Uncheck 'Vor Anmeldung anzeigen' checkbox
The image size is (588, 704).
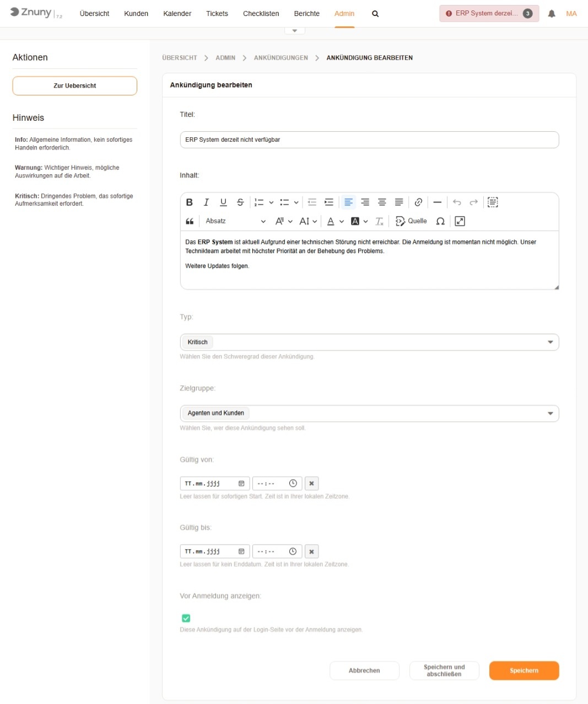coord(186,618)
